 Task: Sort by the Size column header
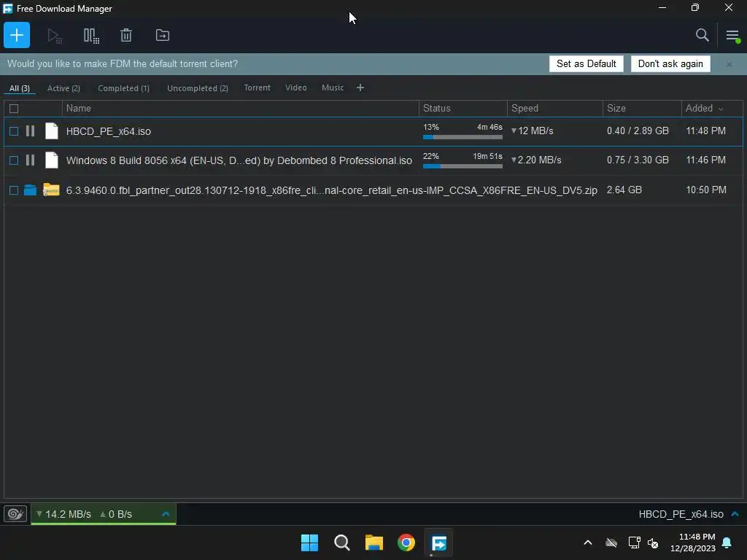click(642, 109)
